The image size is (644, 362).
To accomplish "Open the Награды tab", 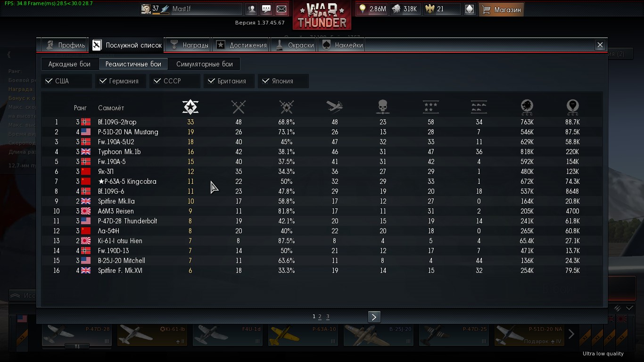I will [189, 45].
